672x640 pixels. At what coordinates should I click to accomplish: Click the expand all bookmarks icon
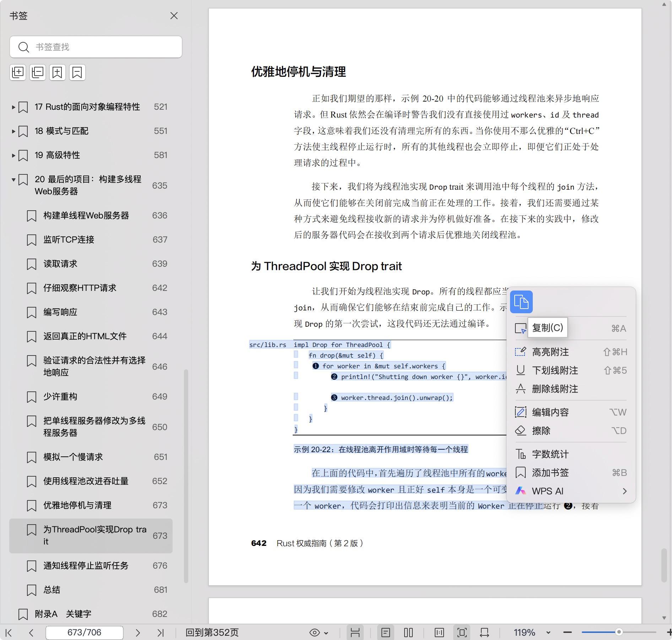[x=18, y=72]
